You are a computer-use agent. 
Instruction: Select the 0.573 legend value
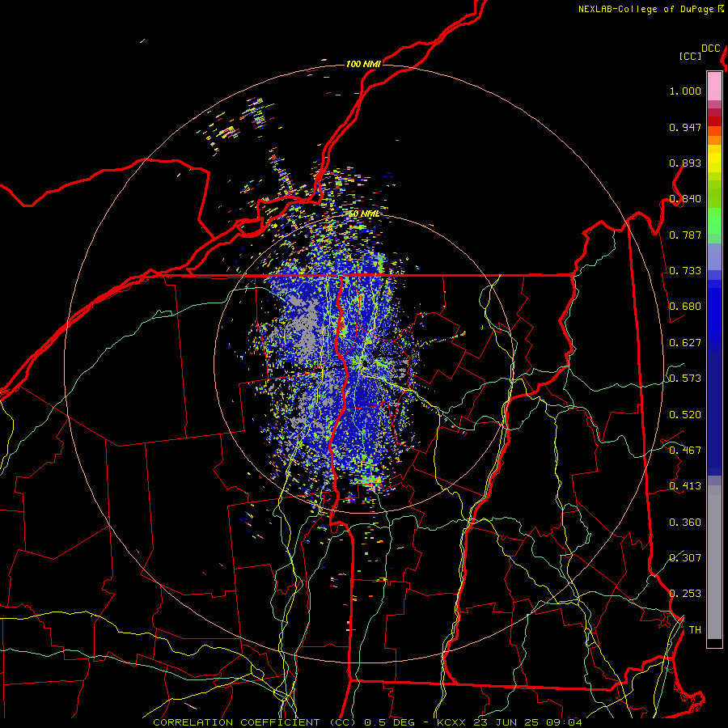[685, 379]
